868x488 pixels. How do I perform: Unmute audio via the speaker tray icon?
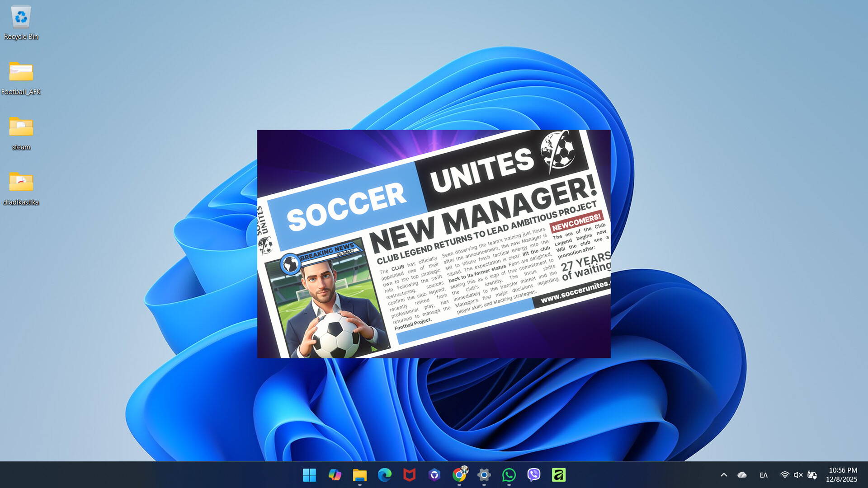click(x=798, y=475)
